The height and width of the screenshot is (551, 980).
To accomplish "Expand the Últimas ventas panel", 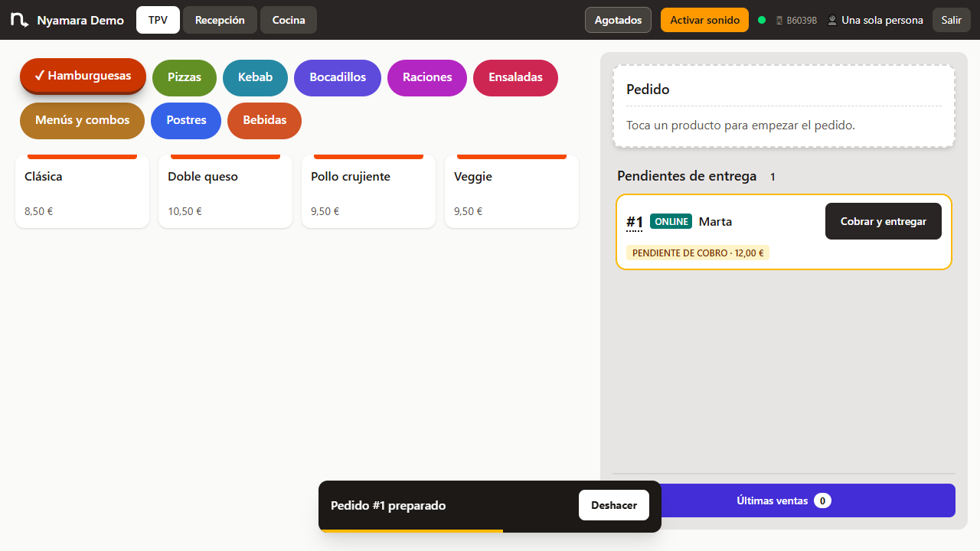I will click(x=784, y=500).
